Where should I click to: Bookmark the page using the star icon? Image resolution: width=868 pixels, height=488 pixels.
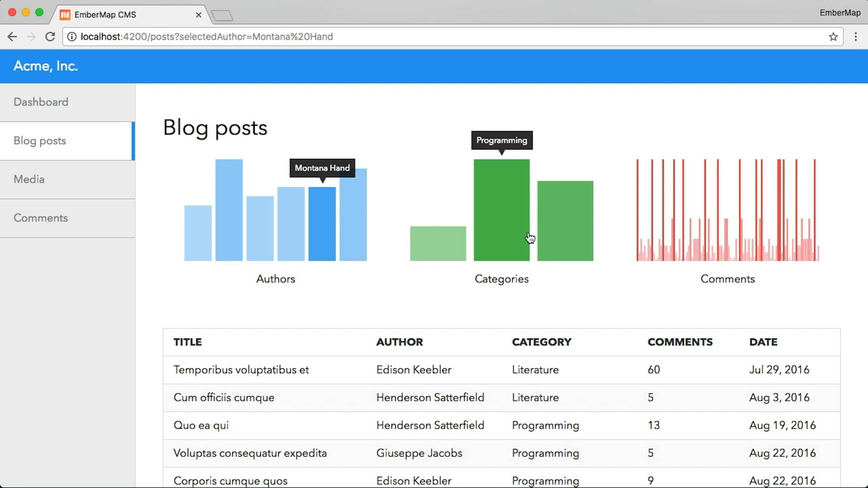click(x=832, y=36)
